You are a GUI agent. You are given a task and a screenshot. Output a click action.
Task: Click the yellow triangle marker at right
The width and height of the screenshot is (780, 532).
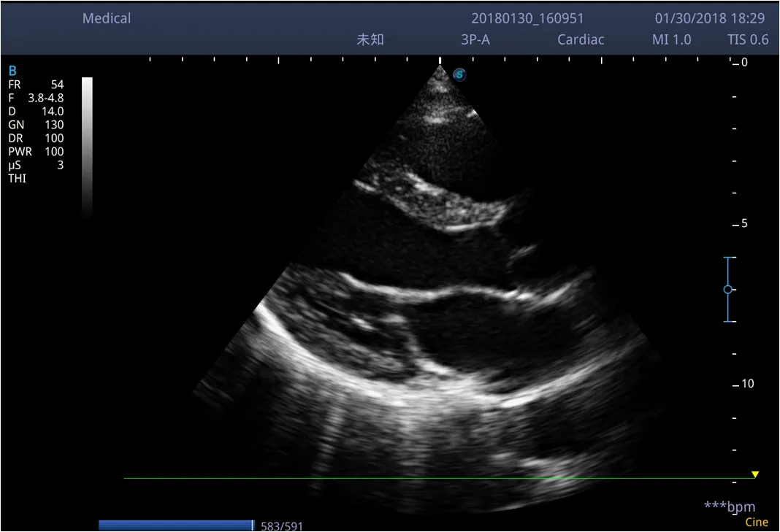pos(755,474)
